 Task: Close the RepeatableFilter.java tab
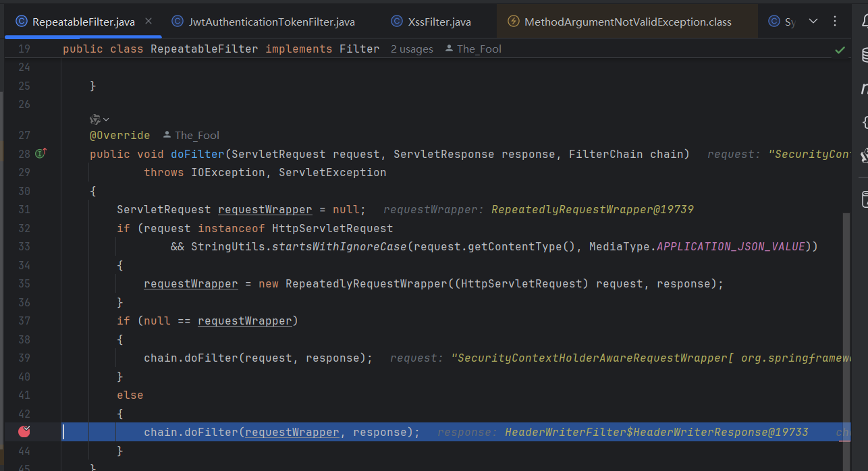[148, 22]
